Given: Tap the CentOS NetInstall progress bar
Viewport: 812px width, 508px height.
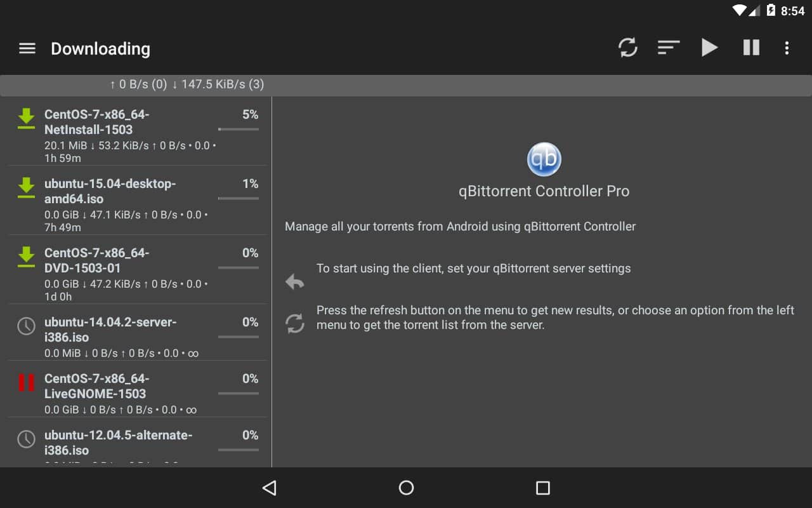Looking at the screenshot, I should coord(238,130).
